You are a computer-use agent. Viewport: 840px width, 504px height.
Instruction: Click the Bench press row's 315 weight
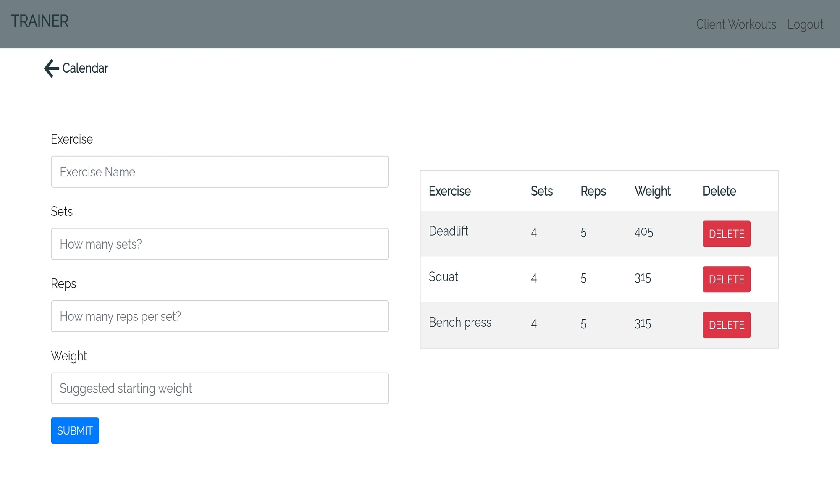[643, 324]
